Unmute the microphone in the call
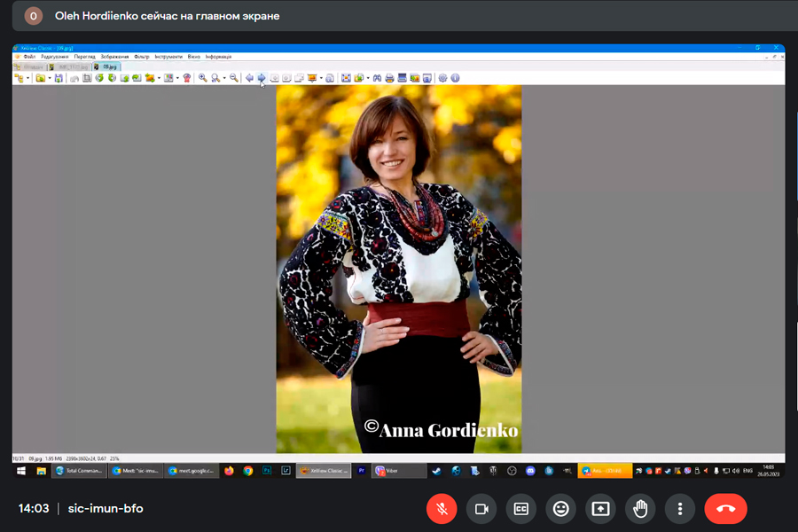The width and height of the screenshot is (798, 532). pyautogui.click(x=441, y=509)
